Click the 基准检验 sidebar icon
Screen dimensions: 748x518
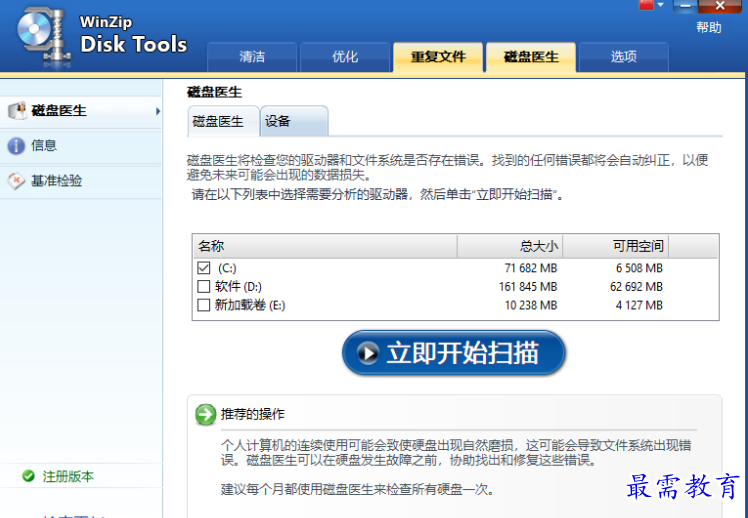coord(16,181)
